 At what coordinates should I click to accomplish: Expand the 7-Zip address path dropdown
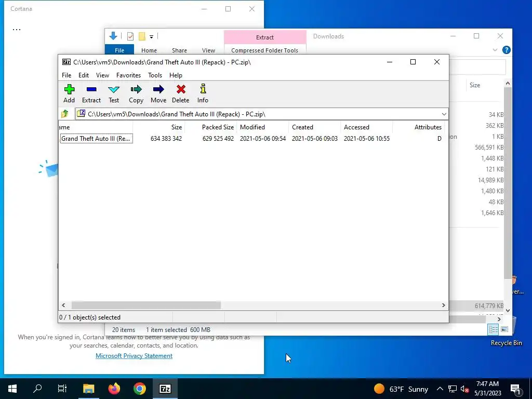444,114
